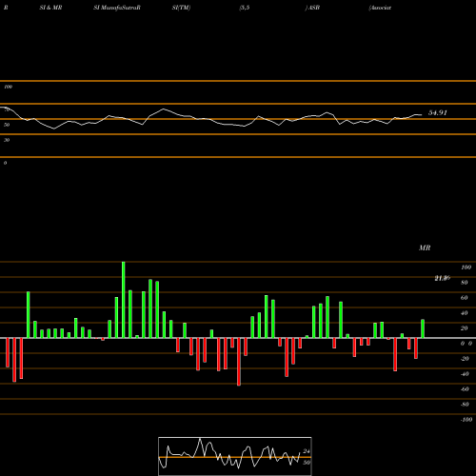The width and height of the screenshot is (476, 476).
Task: Click the MR axis label 20
Action: coord(465,328)
